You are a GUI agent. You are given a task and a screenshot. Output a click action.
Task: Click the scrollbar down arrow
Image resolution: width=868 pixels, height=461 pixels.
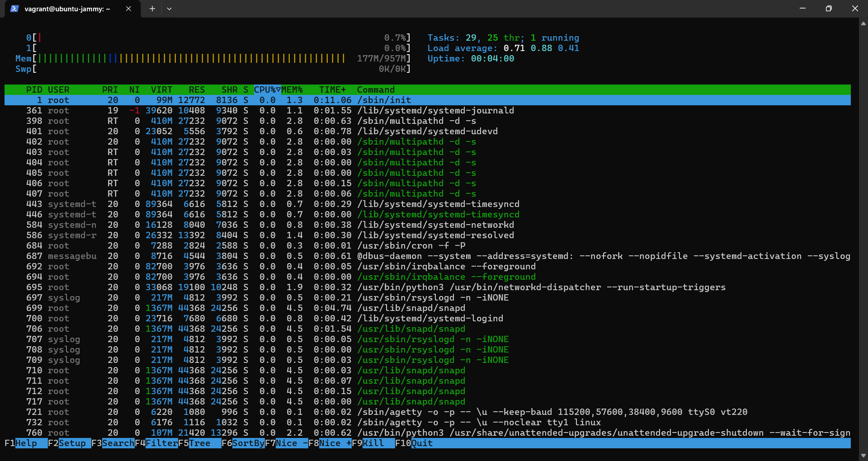coord(863,456)
